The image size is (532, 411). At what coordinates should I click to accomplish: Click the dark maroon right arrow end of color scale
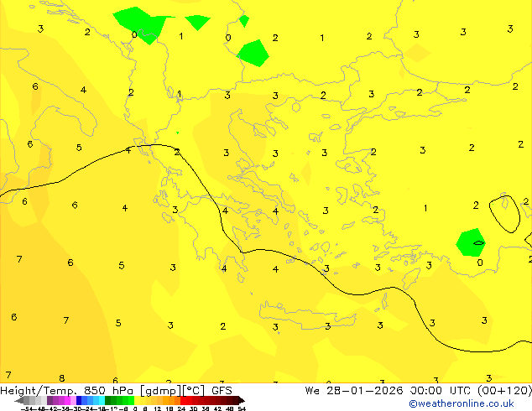coord(242,400)
